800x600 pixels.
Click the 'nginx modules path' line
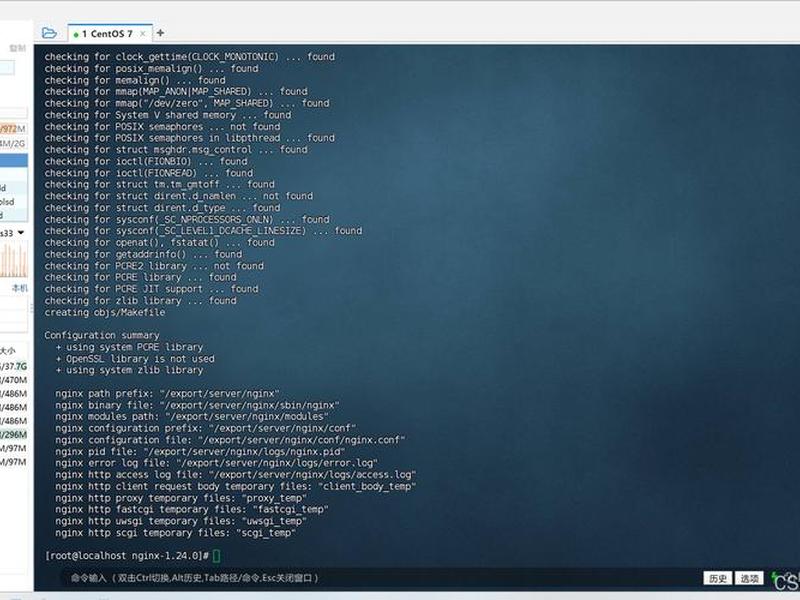coord(192,416)
